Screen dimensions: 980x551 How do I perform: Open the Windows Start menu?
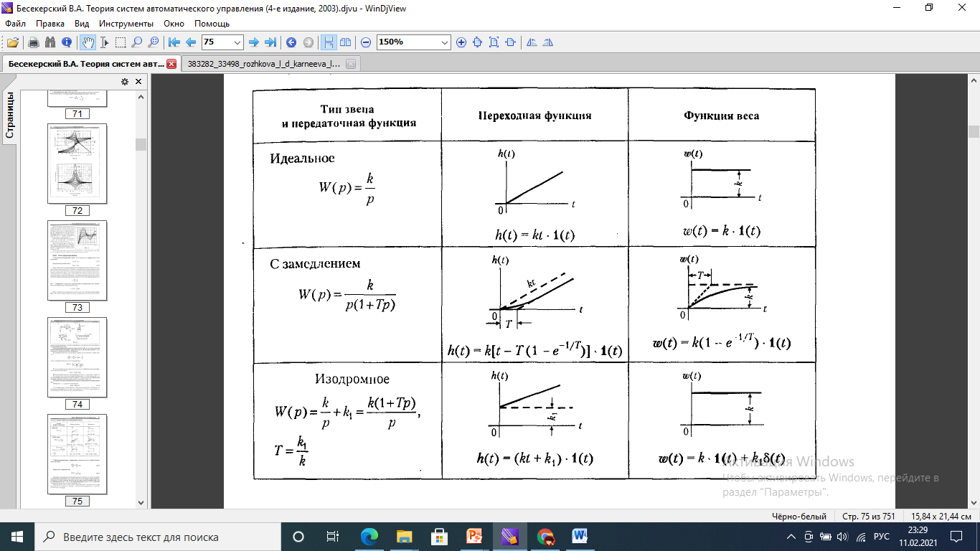pos(17,537)
